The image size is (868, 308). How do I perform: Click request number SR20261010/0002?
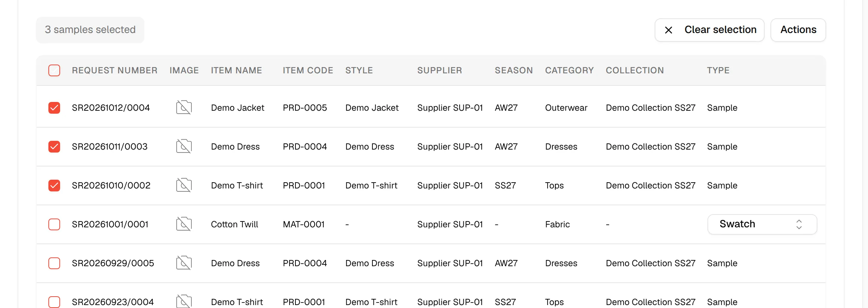tap(111, 186)
